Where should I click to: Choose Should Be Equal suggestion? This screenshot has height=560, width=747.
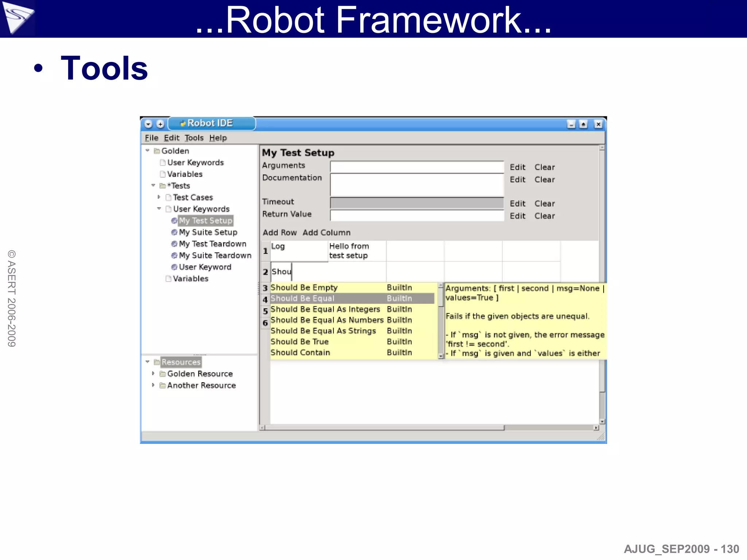tap(352, 298)
